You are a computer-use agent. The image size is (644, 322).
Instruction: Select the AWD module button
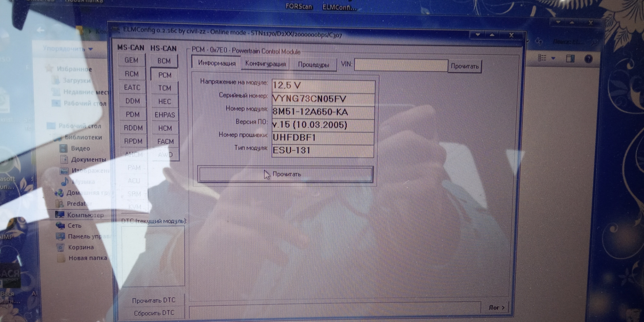click(x=165, y=155)
